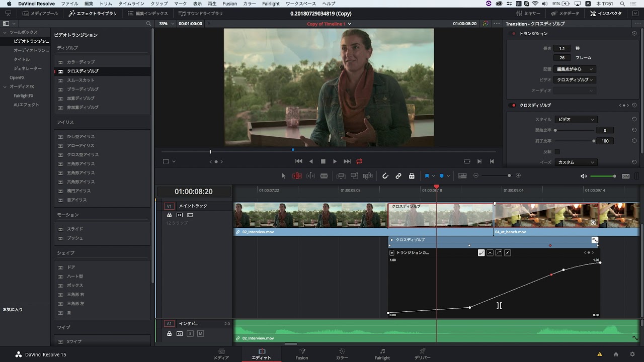Open the スタイル dropdown
Image resolution: width=644 pixels, height=362 pixels.
(576, 119)
